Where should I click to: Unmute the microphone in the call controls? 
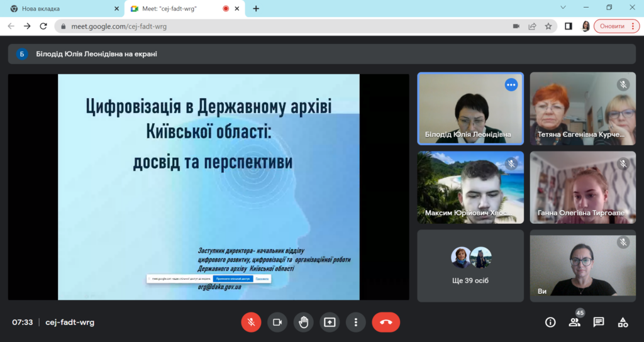point(251,322)
